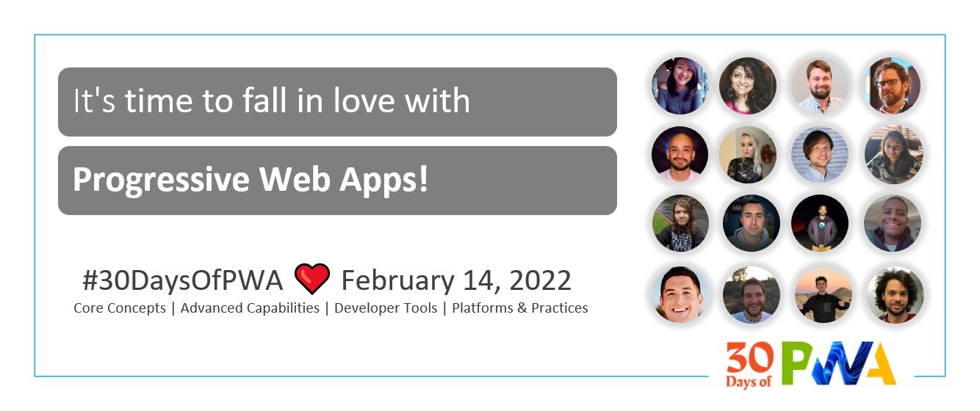
Task: Click the "Developer Tools" topic text
Action: pyautogui.click(x=386, y=308)
